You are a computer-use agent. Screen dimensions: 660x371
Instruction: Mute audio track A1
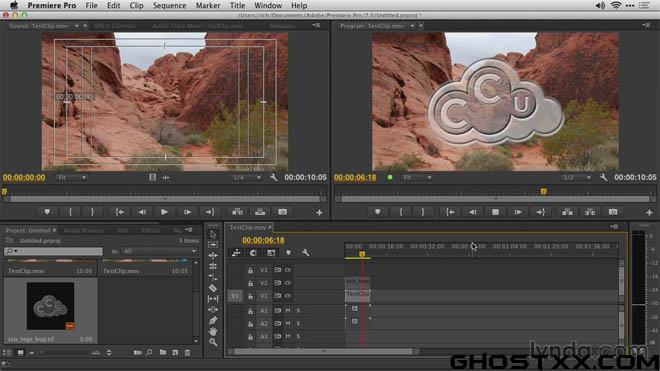point(288,311)
